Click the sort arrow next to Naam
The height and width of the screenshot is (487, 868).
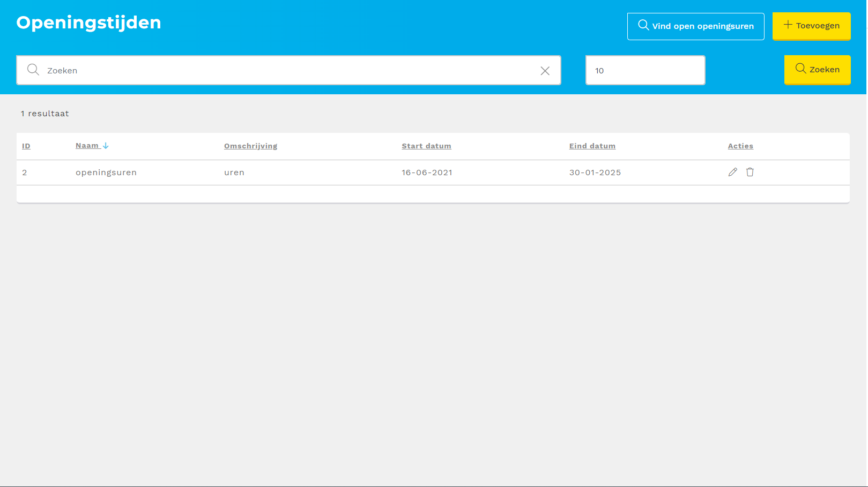106,146
